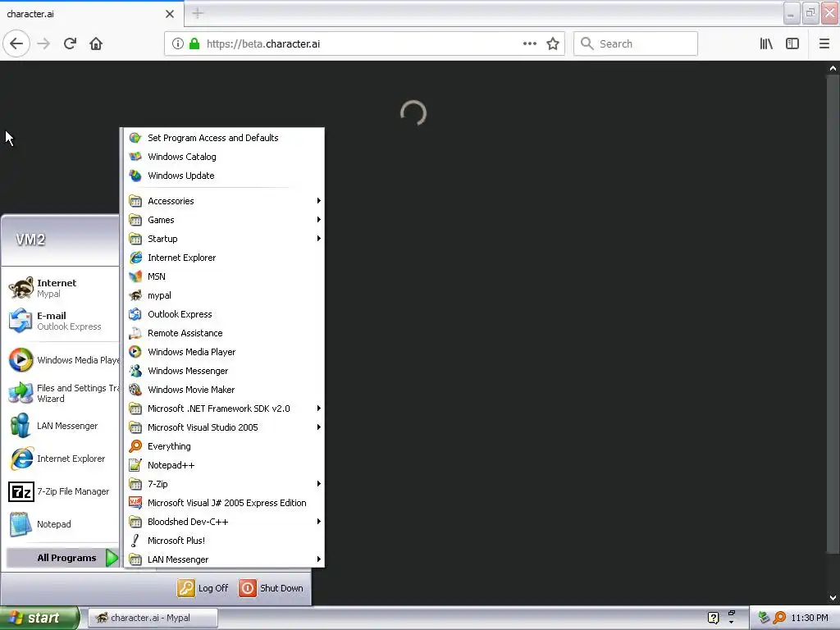The image size is (840, 630).
Task: Launch Windows Update
Action: tap(224, 176)
